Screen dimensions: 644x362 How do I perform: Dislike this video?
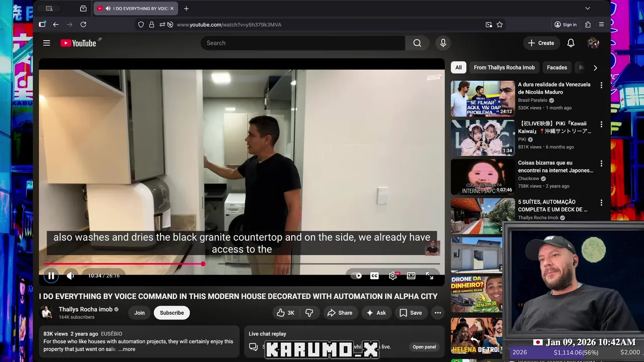[x=309, y=313]
